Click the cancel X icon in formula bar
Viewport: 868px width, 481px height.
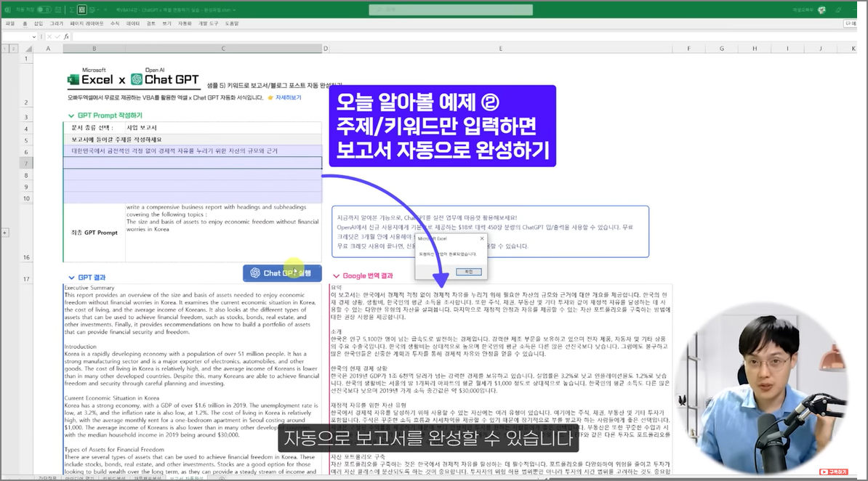click(49, 36)
